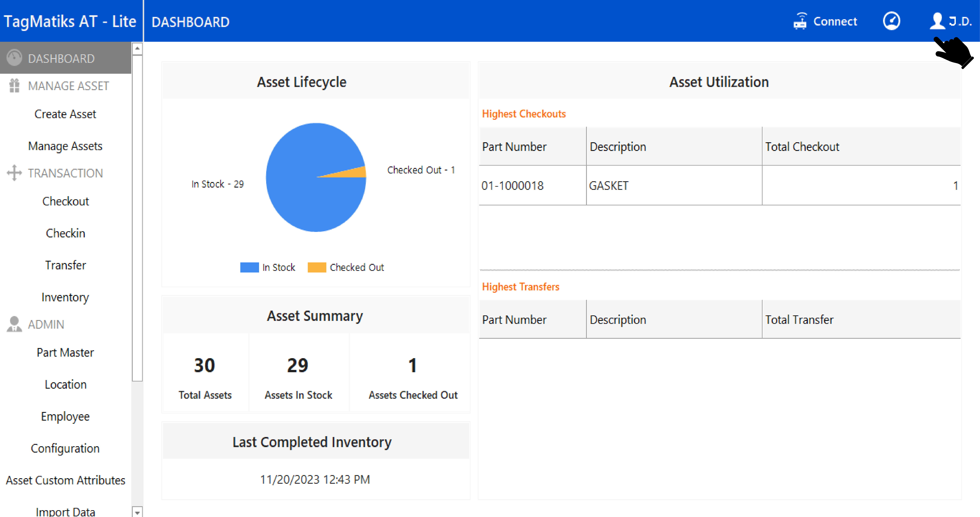Sort by Total Checkout column header
The height and width of the screenshot is (517, 980).
coord(802,147)
